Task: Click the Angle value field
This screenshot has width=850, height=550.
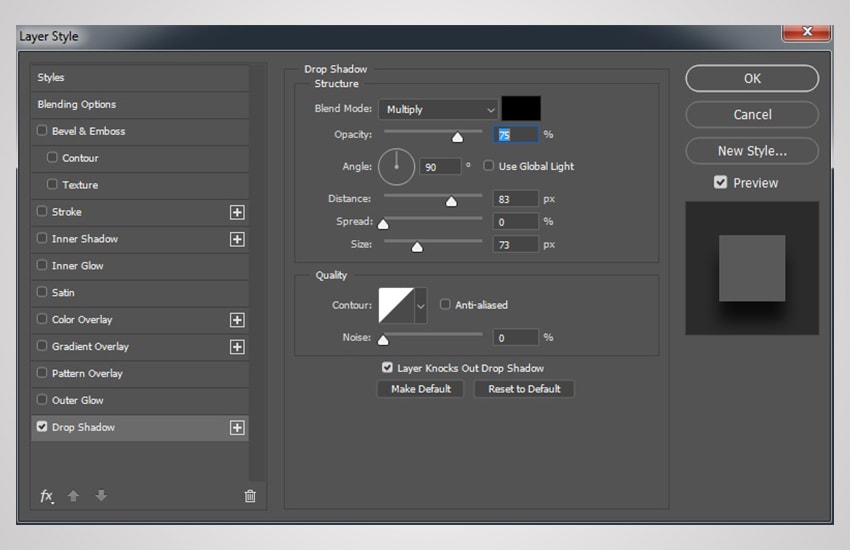Action: coord(440,167)
